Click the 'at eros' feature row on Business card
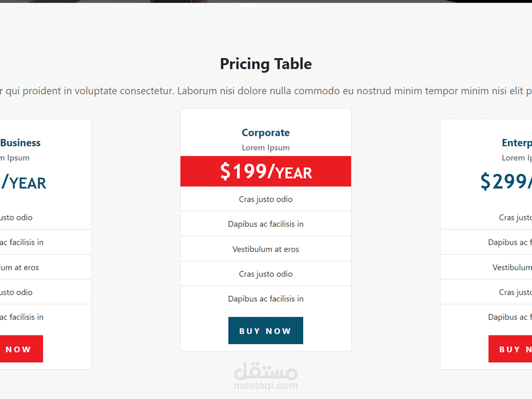This screenshot has width=532, height=399. 20,267
